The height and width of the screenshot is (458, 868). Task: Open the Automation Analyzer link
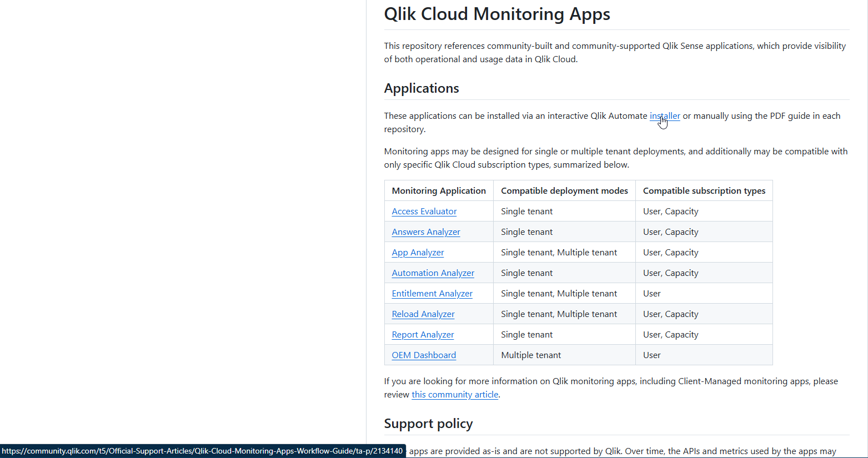(433, 273)
